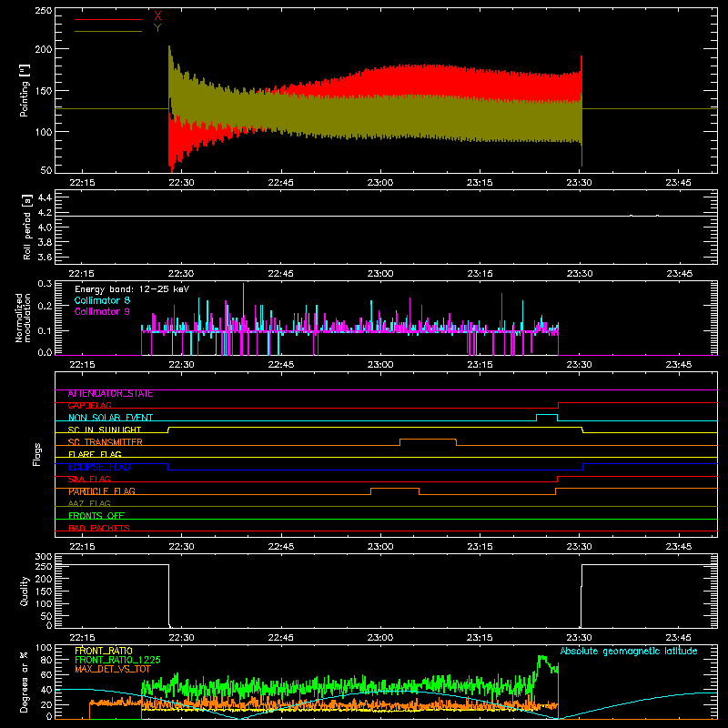Click the 22:45 tick under the Roll period plot
This screenshot has height=728, width=728.
(x=281, y=274)
